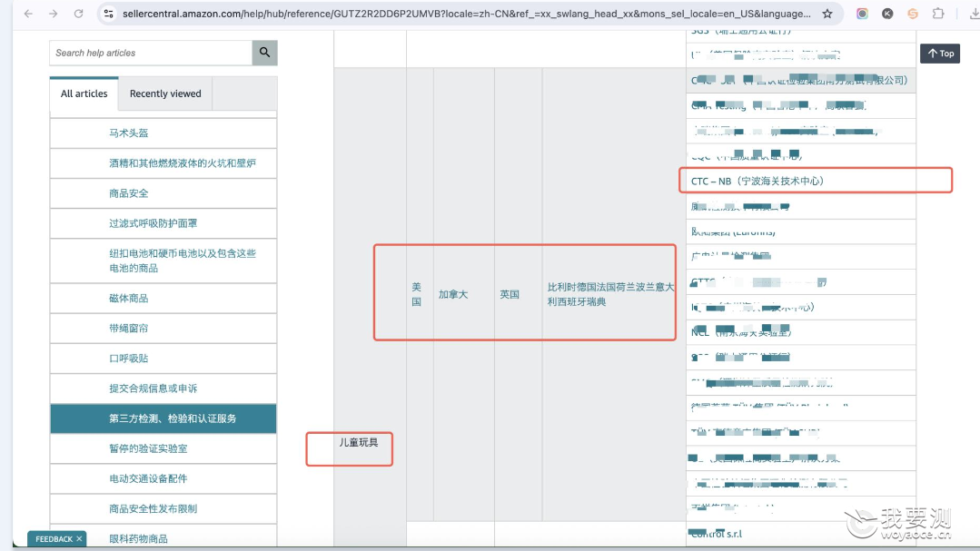Click the sellercentral URL address bar
Screen dimensions: 980x551
466,13
